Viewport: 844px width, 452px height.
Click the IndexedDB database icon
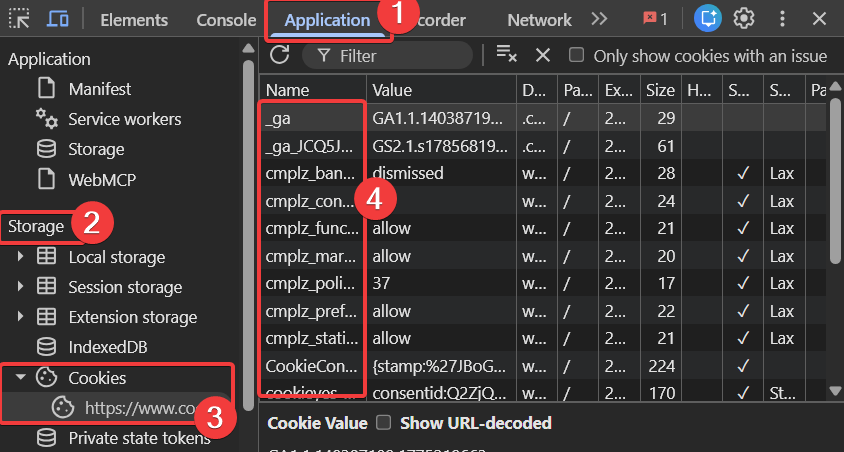[46, 347]
